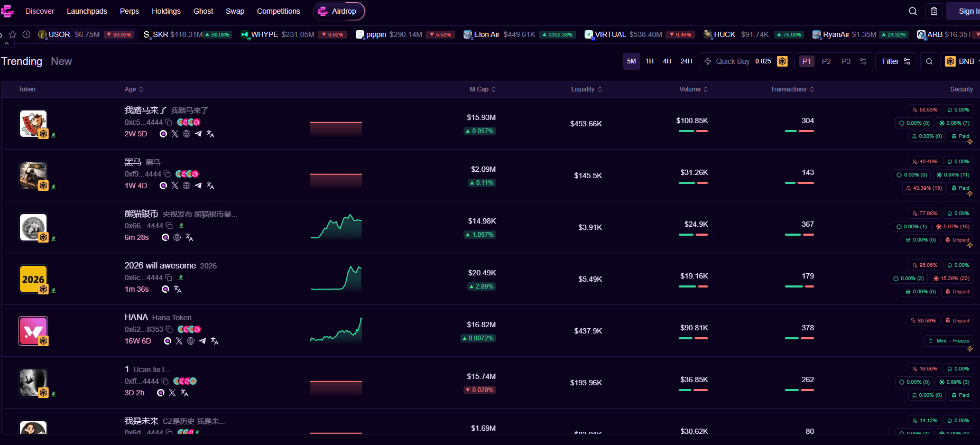Click translate icon on 2026 will awesome row
980x445 pixels.
point(178,289)
